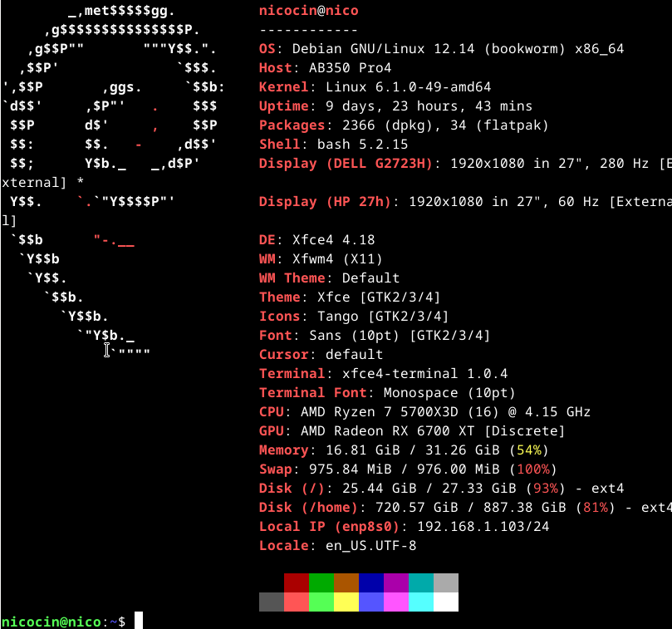This screenshot has width=672, height=629.
Task: Click the "WM Theme" value "Default"
Action: [x=370, y=278]
